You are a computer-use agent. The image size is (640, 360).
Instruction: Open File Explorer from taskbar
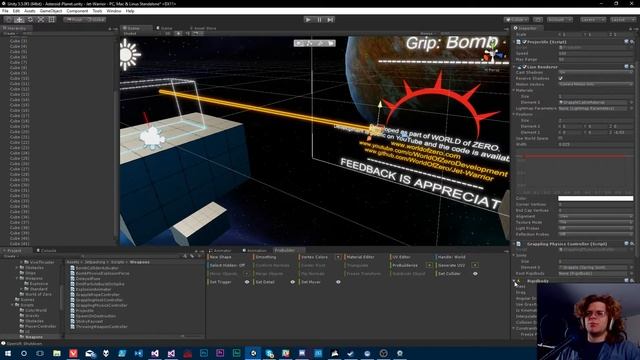click(x=57, y=353)
